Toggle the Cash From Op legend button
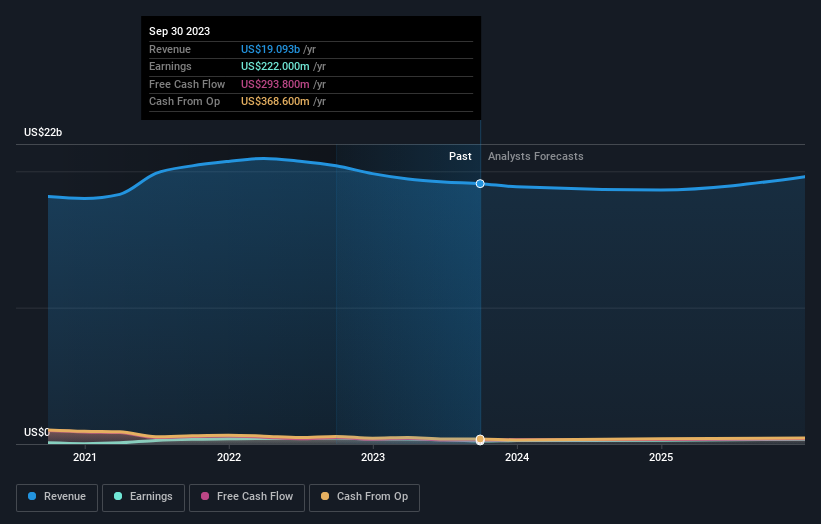 coord(364,497)
